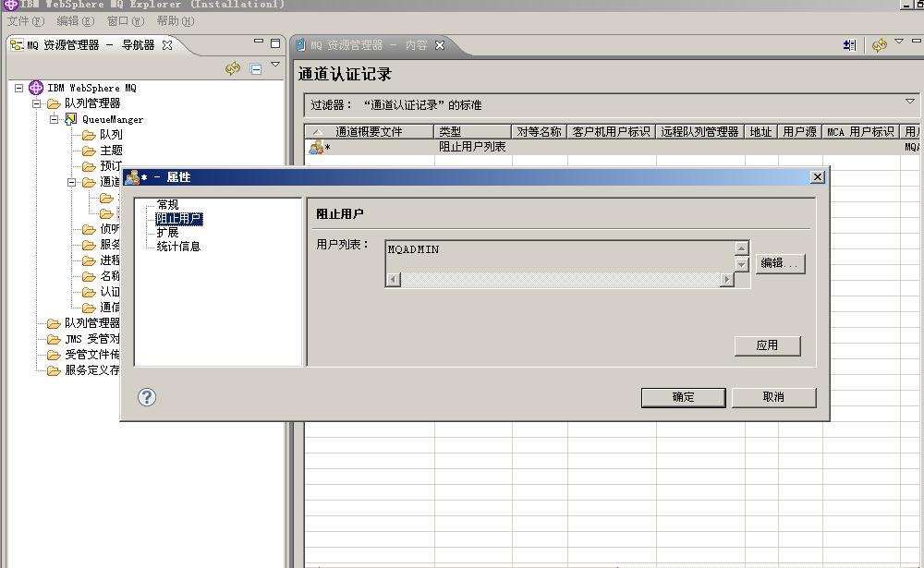Sort by 通道概要文件 column header
Viewport: 924px width, 568px height.
coord(370,132)
